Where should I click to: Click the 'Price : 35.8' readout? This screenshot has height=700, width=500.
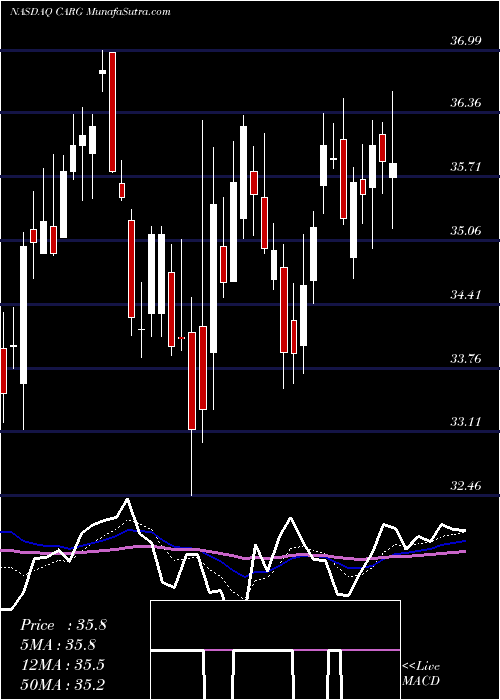coord(63,625)
